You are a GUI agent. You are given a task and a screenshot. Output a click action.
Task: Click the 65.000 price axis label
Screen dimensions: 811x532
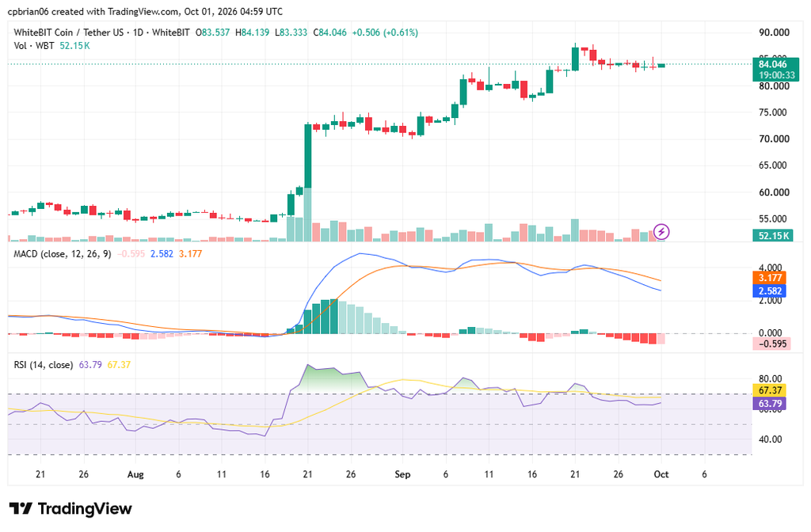774,165
